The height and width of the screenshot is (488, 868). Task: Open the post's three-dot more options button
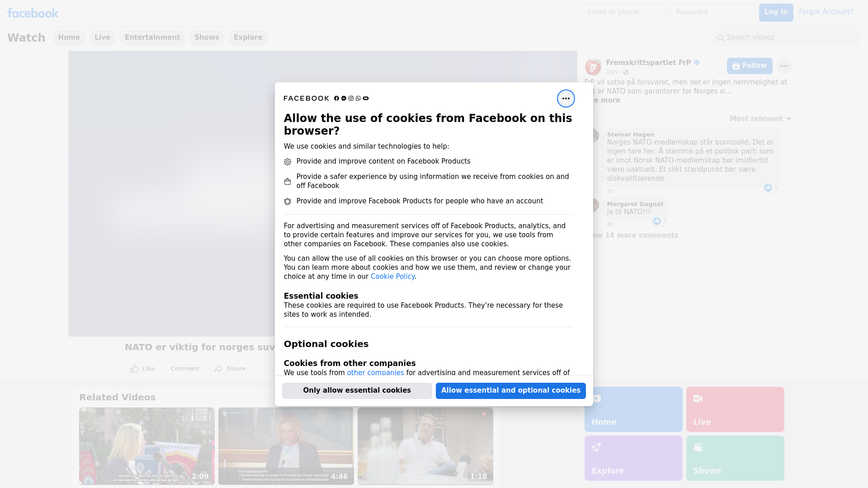[784, 66]
